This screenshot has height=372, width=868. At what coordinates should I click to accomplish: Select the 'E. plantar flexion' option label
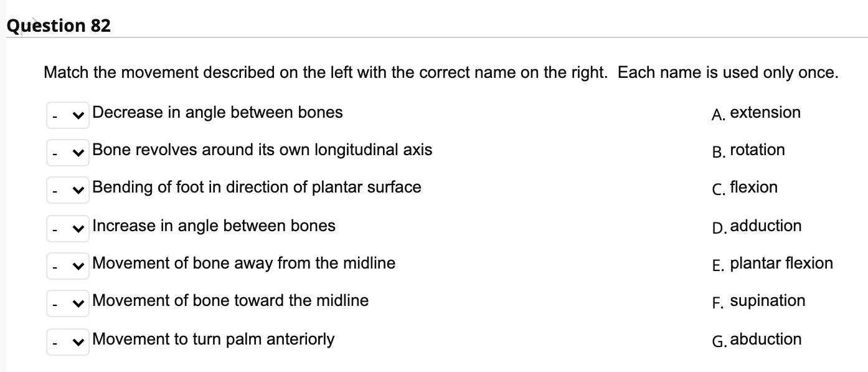[772, 263]
